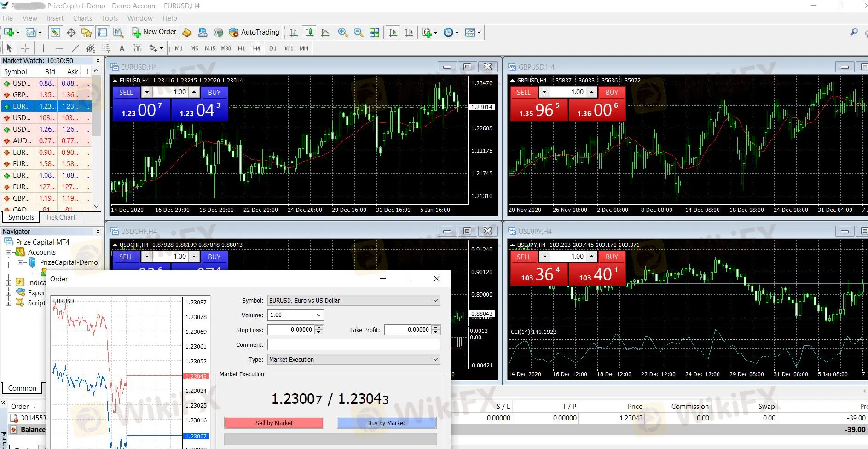Click the Zoom In magnifier icon
This screenshot has width=868, height=449.
click(x=342, y=32)
